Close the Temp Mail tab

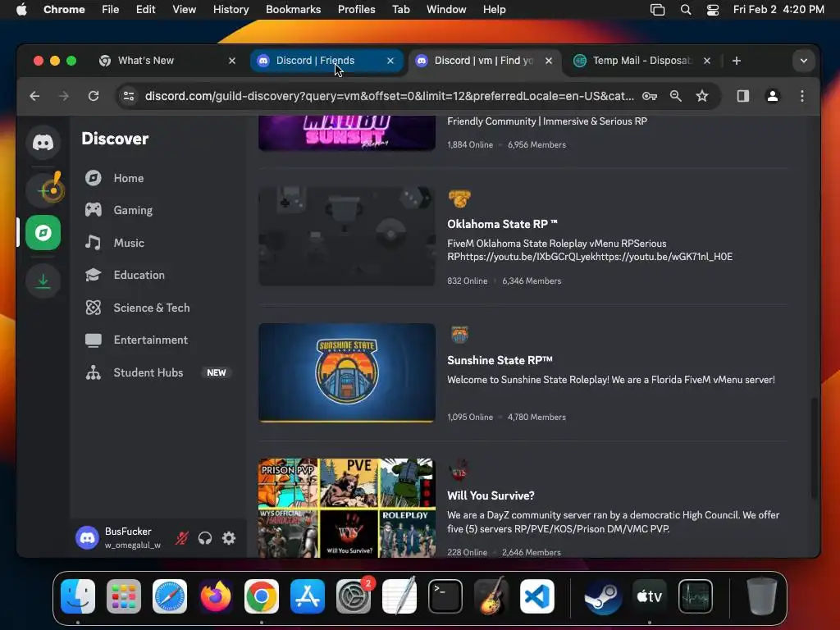click(706, 61)
